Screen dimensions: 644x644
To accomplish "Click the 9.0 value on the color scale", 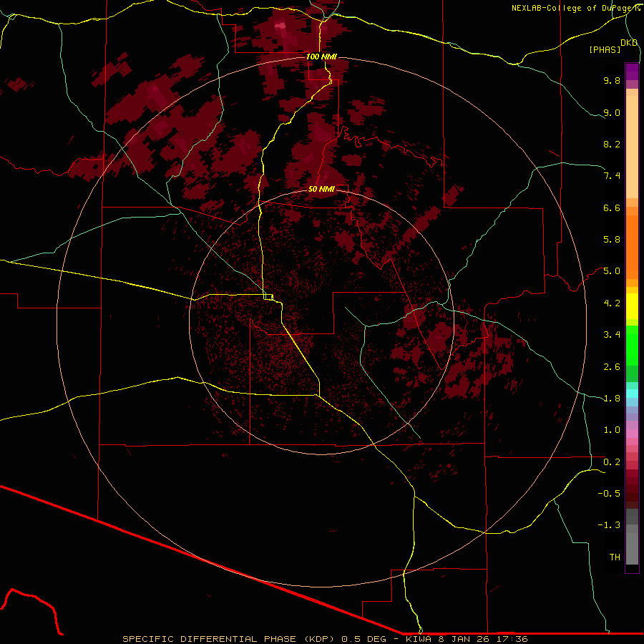I will tap(612, 112).
